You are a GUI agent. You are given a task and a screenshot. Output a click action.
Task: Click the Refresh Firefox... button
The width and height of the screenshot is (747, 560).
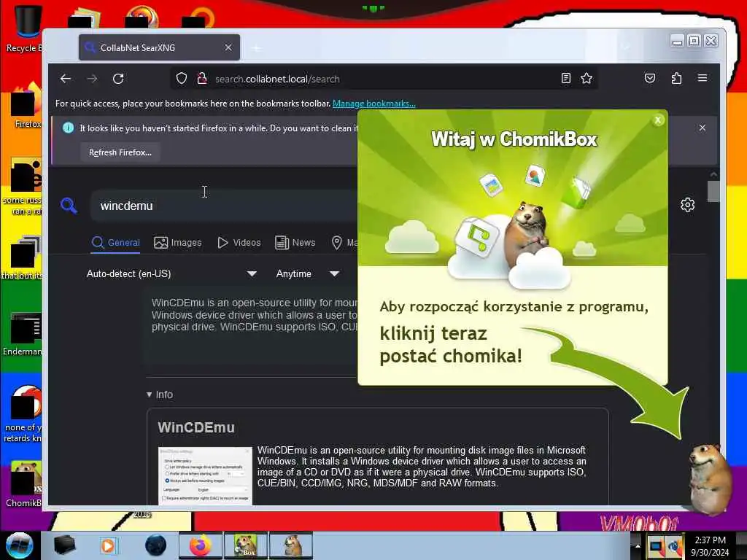pos(120,152)
